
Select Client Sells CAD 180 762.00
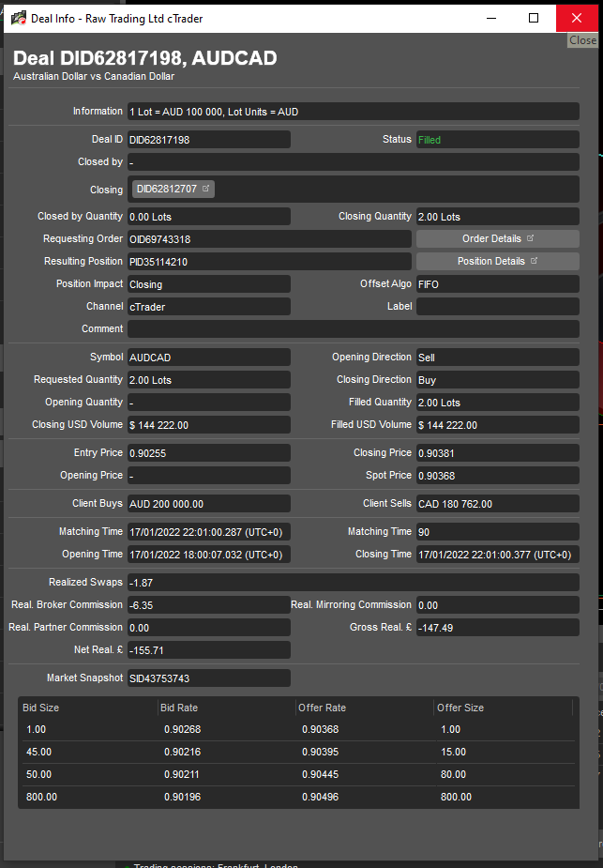(497, 504)
